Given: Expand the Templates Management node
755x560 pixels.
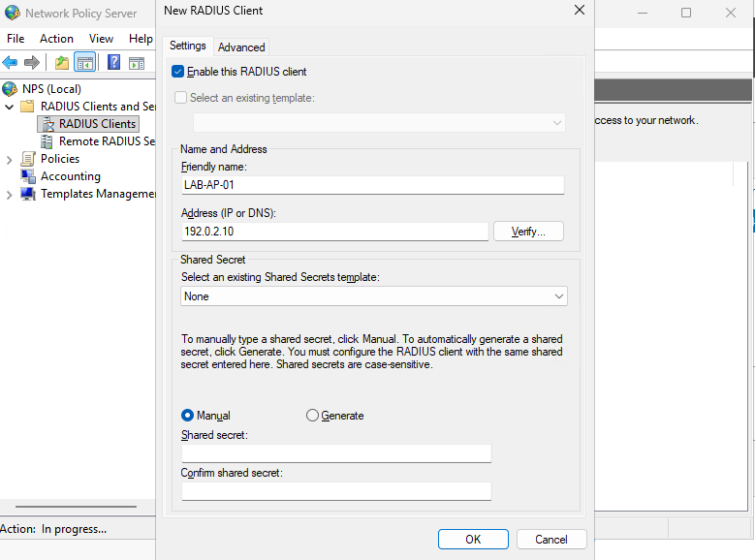Looking at the screenshot, I should tap(9, 195).
